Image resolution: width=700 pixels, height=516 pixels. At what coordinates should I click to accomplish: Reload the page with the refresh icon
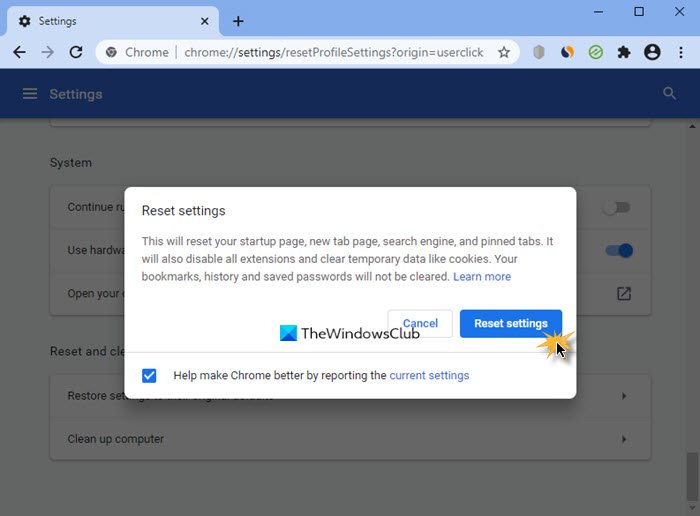[x=76, y=52]
